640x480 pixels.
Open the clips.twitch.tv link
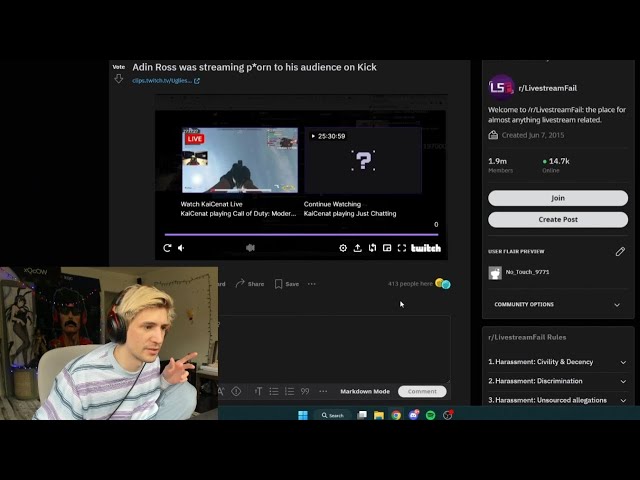pos(166,80)
